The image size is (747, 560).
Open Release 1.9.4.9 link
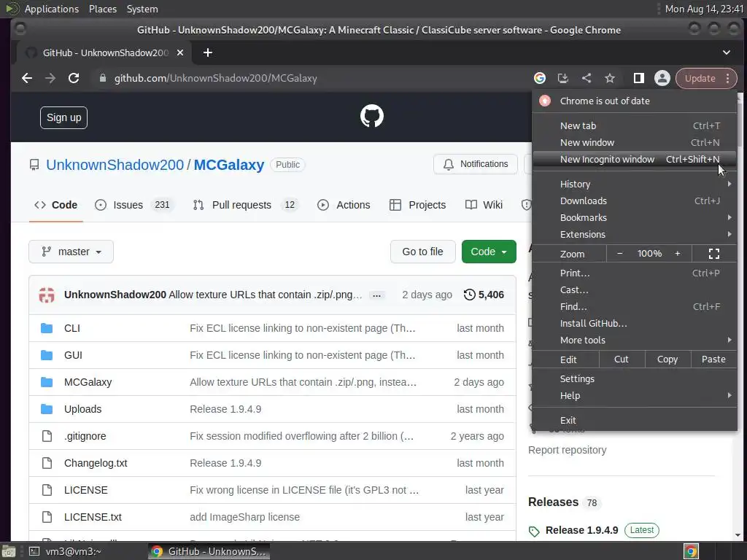click(581, 531)
